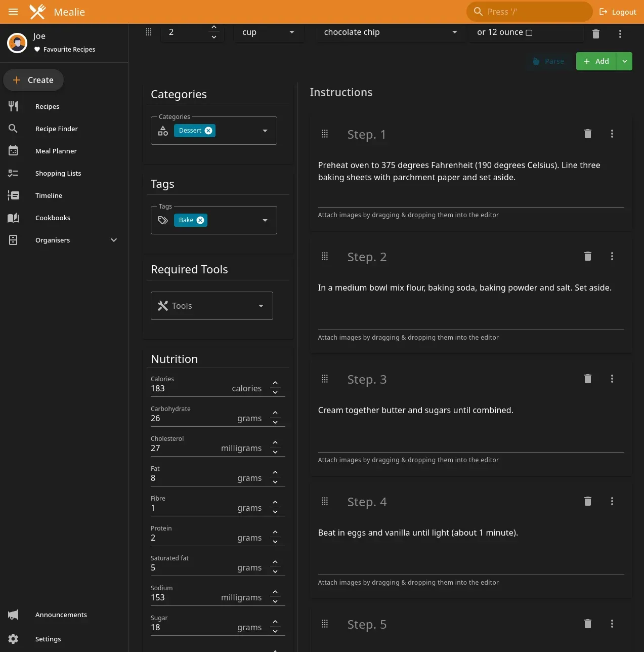Remove the Dessert category chip
The height and width of the screenshot is (652, 644).
pos(208,131)
